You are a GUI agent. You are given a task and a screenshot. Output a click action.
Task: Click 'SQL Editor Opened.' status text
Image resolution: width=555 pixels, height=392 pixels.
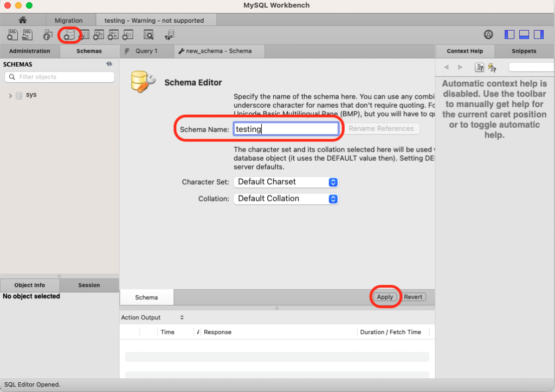(x=32, y=384)
